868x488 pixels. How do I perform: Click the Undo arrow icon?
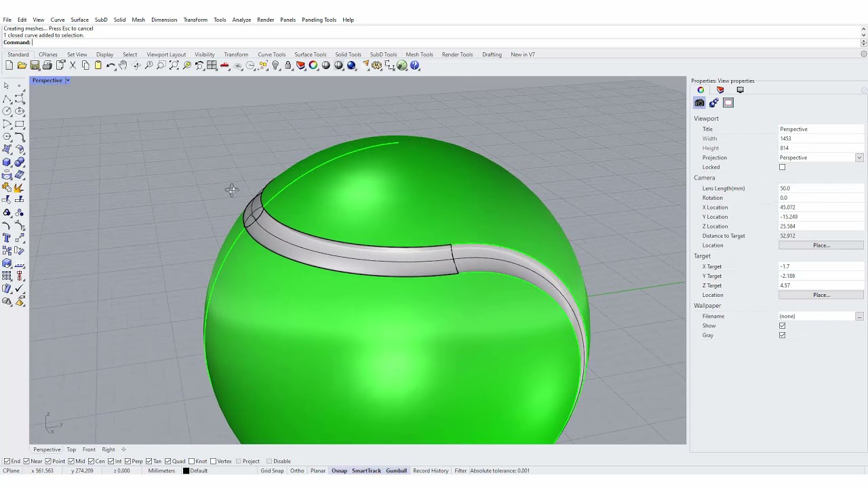[x=111, y=66]
